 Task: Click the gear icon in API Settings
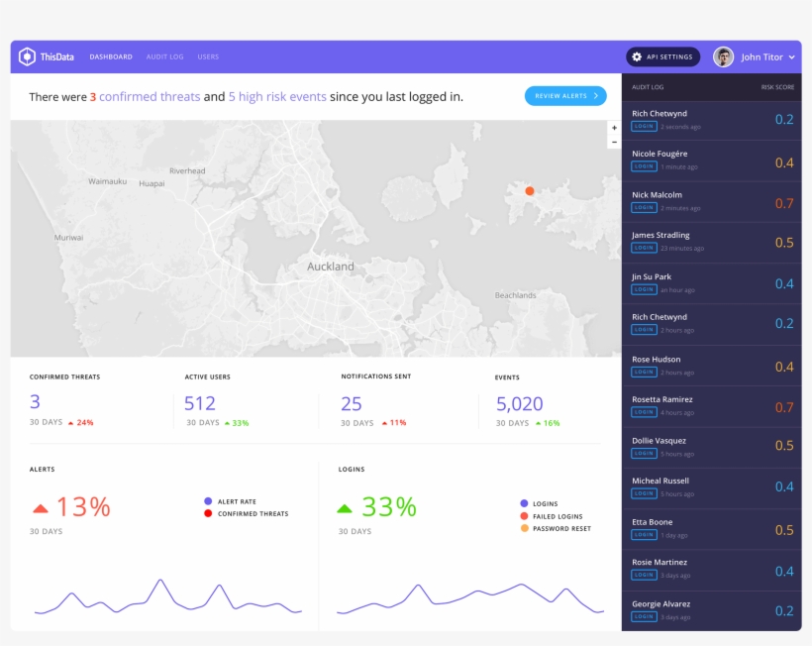pos(637,57)
